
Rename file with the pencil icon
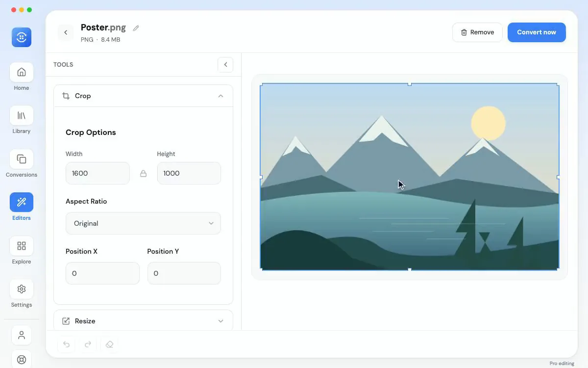pyautogui.click(x=136, y=28)
